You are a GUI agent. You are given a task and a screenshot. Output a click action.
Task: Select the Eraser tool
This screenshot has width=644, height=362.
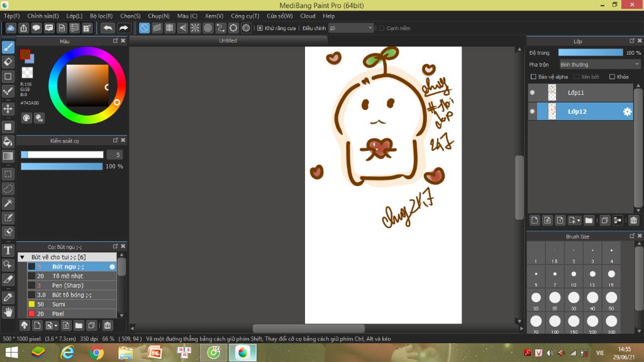[x=8, y=62]
